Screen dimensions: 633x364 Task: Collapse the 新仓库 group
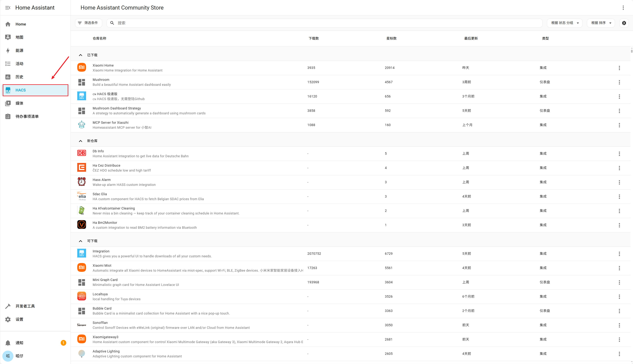click(81, 141)
